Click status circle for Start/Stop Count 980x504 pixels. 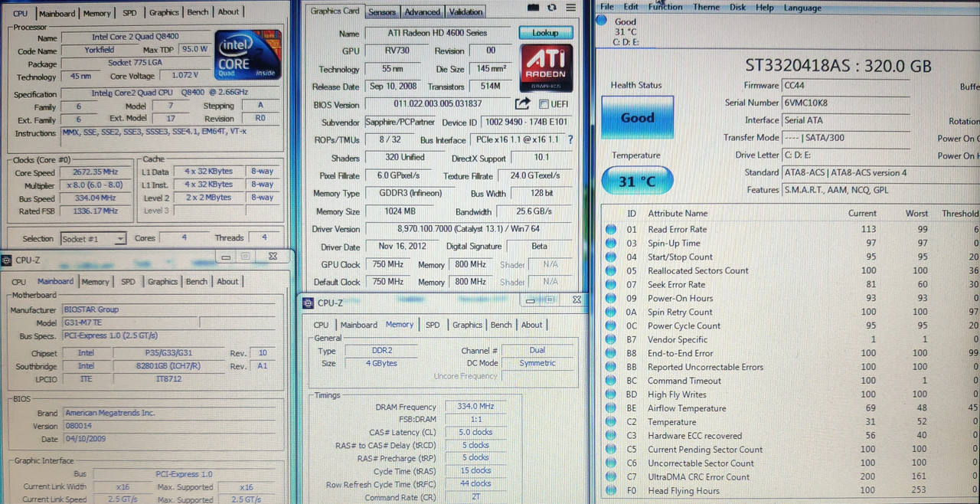[x=611, y=257]
